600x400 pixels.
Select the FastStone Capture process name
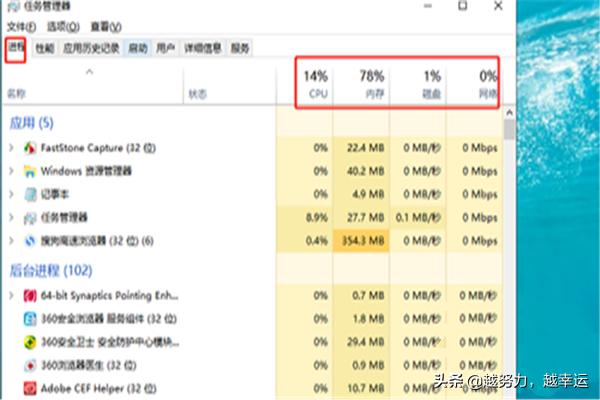pos(98,148)
